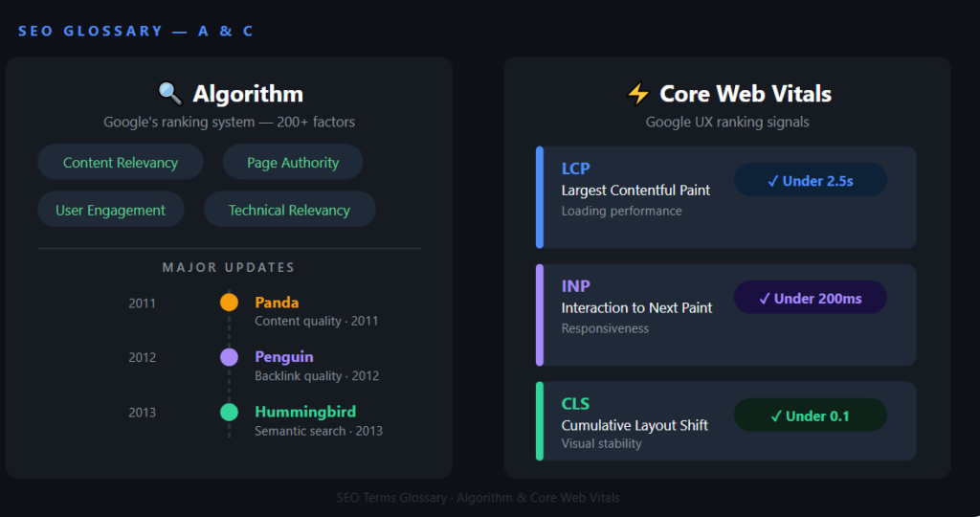This screenshot has width=980, height=517.
Task: Open the LCP metric heading
Action: [x=575, y=169]
